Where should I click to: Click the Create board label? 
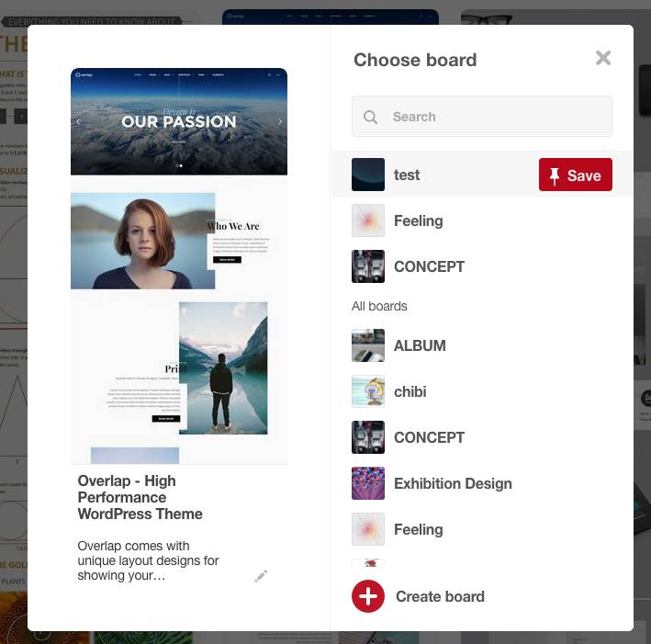coord(440,597)
